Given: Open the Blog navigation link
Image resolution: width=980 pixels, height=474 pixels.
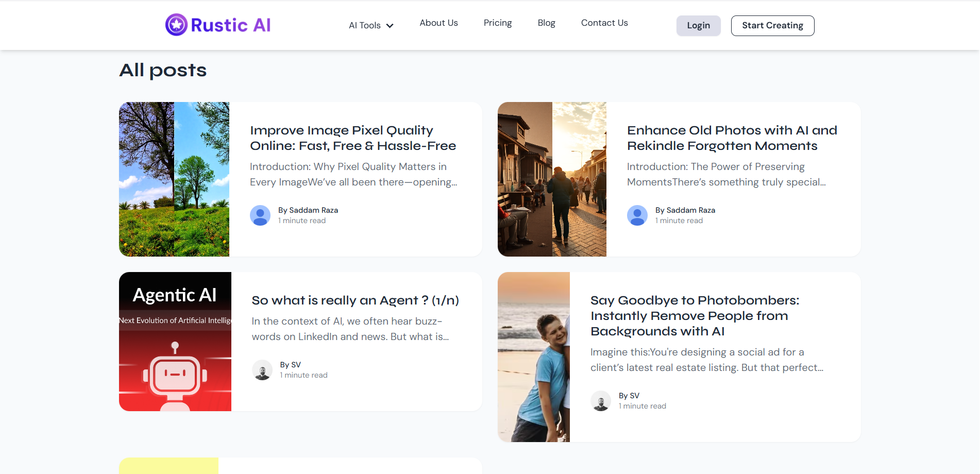Looking at the screenshot, I should tap(546, 23).
